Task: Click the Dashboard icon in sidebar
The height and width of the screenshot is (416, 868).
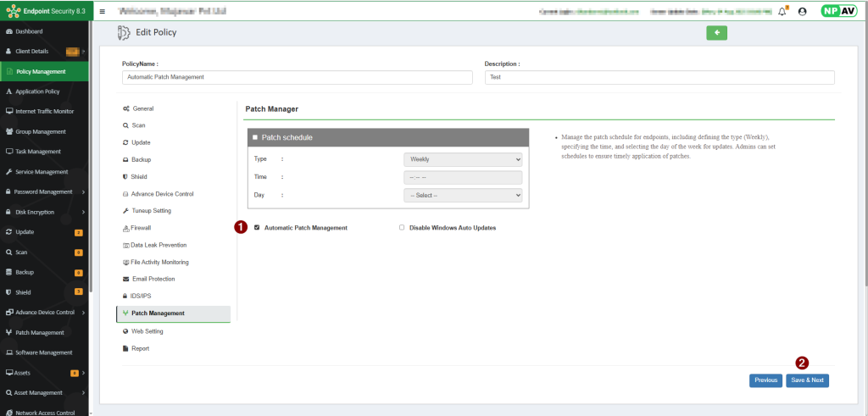Action: (8, 31)
